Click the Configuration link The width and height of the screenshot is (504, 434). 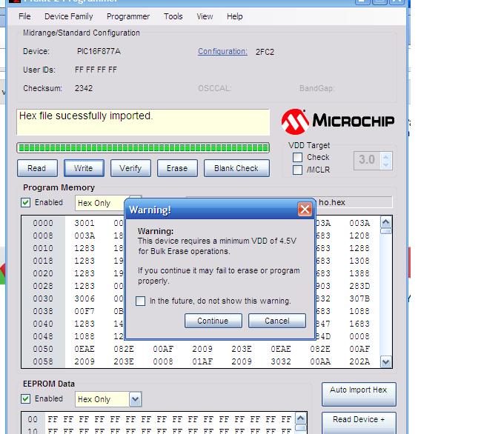pyautogui.click(x=222, y=51)
